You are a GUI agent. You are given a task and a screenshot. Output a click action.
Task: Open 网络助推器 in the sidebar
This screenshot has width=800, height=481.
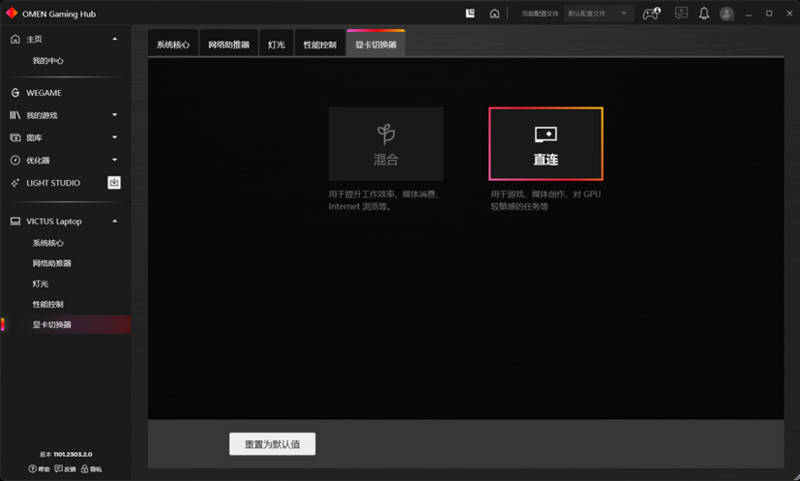point(52,263)
